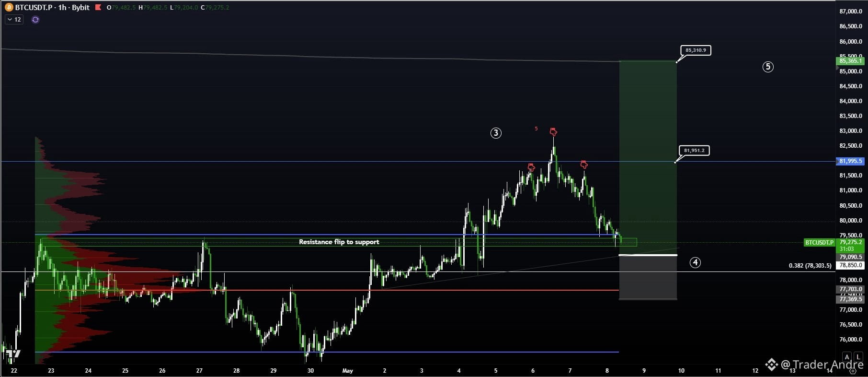Click the high value H 79,482.5

pos(153,8)
